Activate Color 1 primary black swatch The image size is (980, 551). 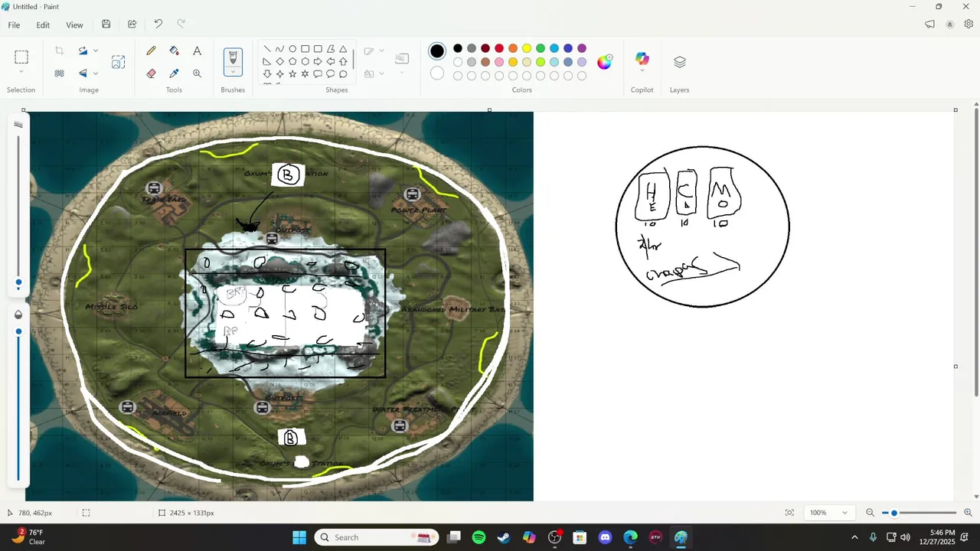click(437, 51)
